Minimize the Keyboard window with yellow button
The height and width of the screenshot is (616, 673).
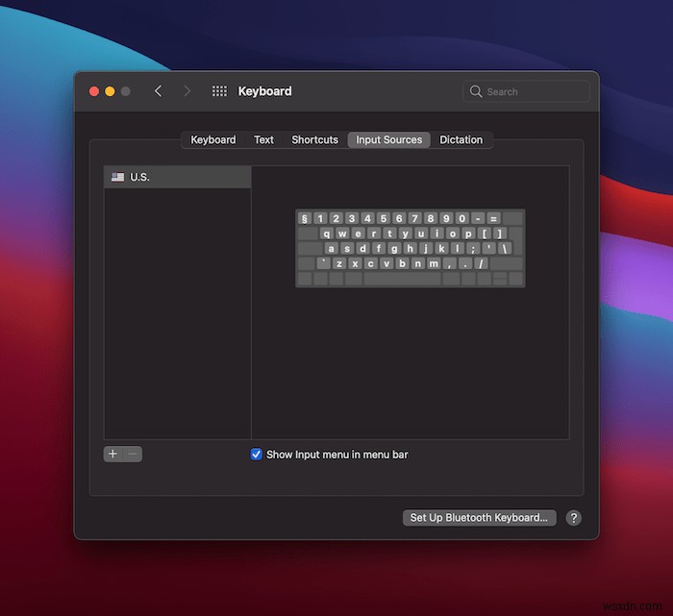pos(110,91)
